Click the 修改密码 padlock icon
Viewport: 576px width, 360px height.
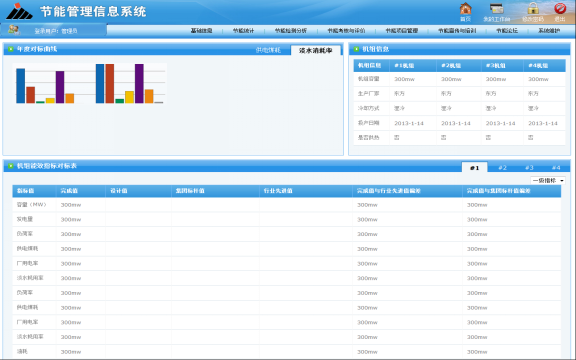(533, 8)
